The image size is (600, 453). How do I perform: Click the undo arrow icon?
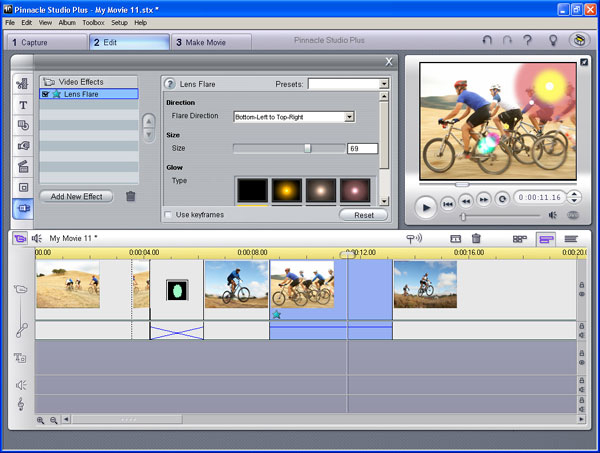[x=487, y=41]
